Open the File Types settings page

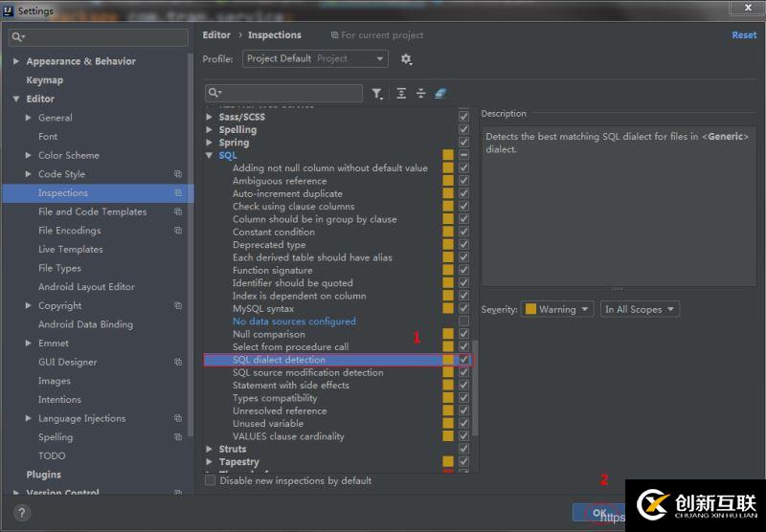coord(59,268)
